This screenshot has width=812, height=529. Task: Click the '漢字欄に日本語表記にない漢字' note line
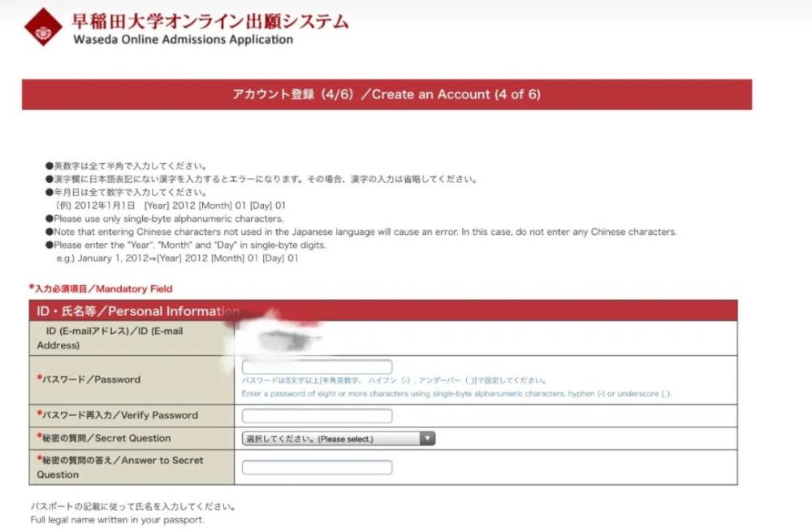click(261, 179)
